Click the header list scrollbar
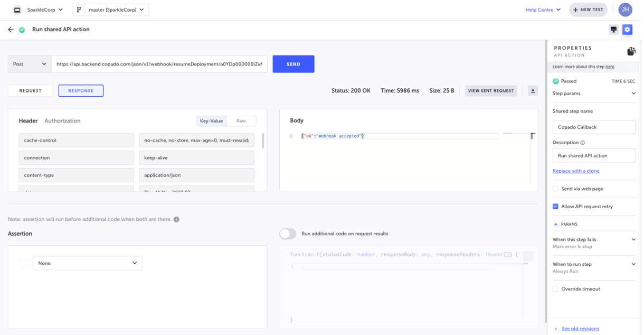Viewport: 644px width, 335px height. tap(263, 141)
